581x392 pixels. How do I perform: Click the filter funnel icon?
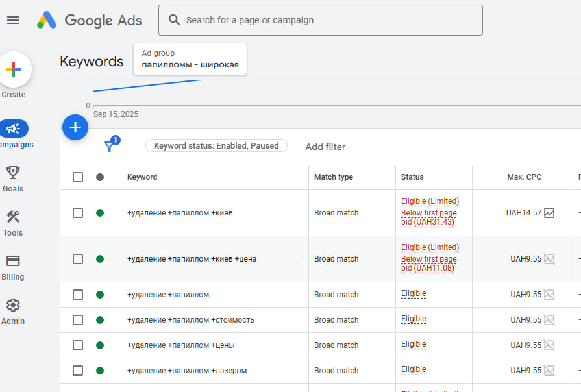pyautogui.click(x=109, y=147)
